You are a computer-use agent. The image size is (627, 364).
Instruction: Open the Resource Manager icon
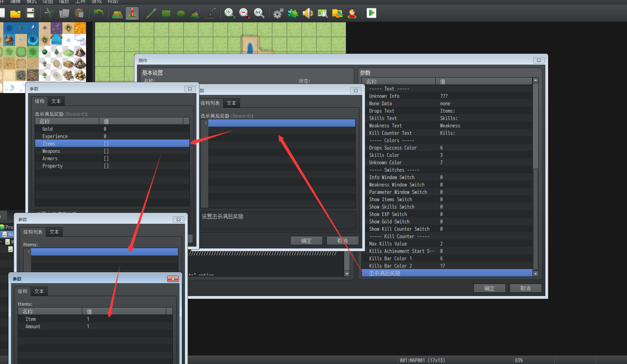point(338,14)
